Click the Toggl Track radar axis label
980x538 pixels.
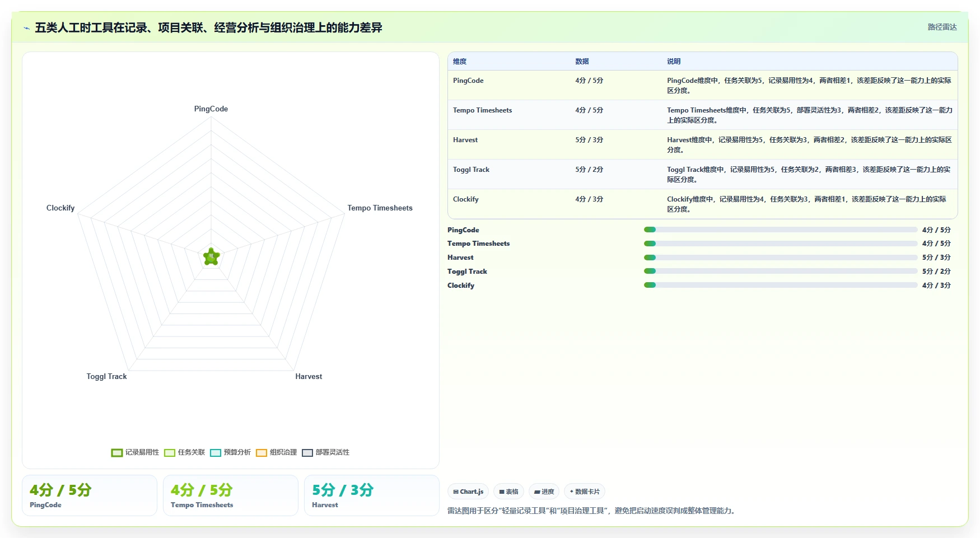coord(106,377)
